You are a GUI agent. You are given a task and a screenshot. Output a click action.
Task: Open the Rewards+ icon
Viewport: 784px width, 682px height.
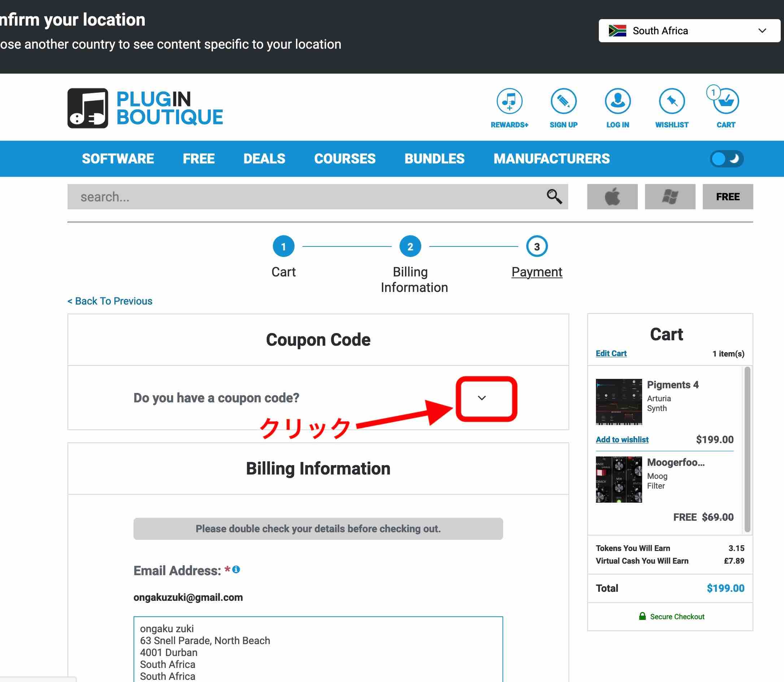click(509, 101)
